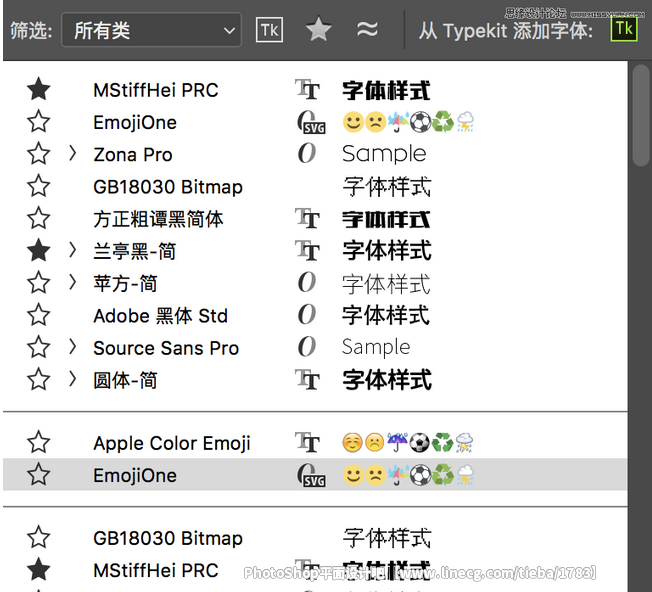Click TrueType icon for 圆体-简
This screenshot has width=652, height=592.
(308, 379)
